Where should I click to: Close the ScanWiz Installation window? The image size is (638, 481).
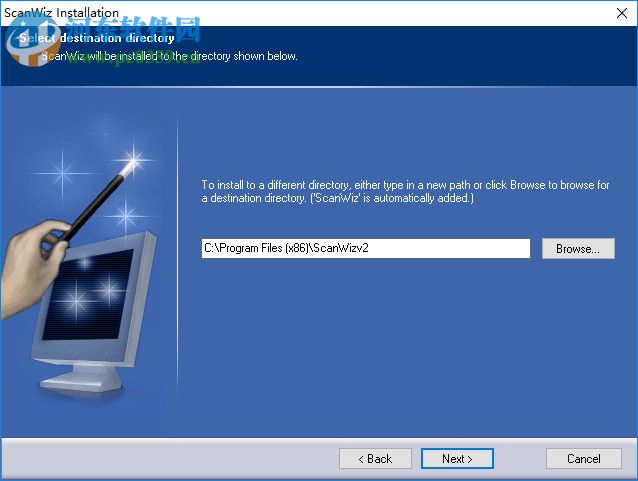click(622, 13)
